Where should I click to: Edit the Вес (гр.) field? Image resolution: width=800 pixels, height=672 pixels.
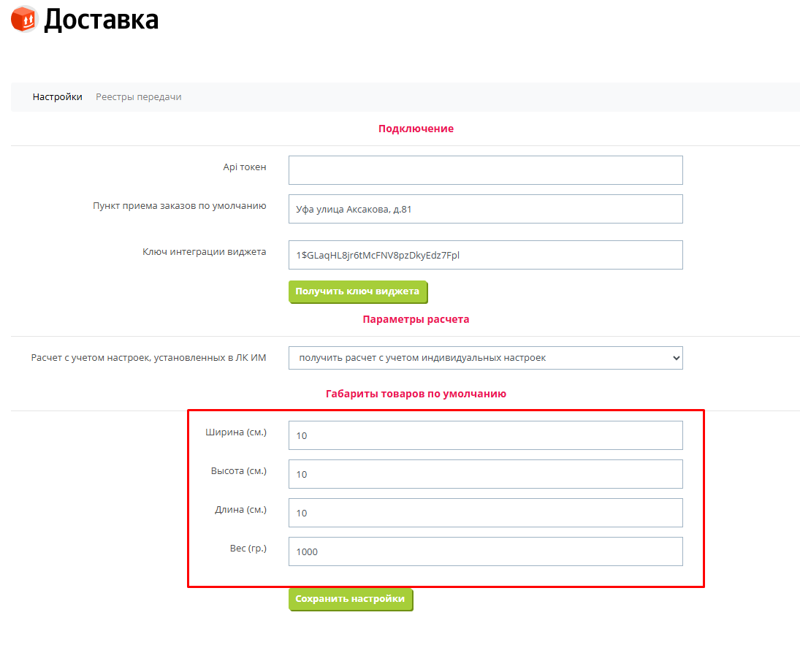point(485,552)
